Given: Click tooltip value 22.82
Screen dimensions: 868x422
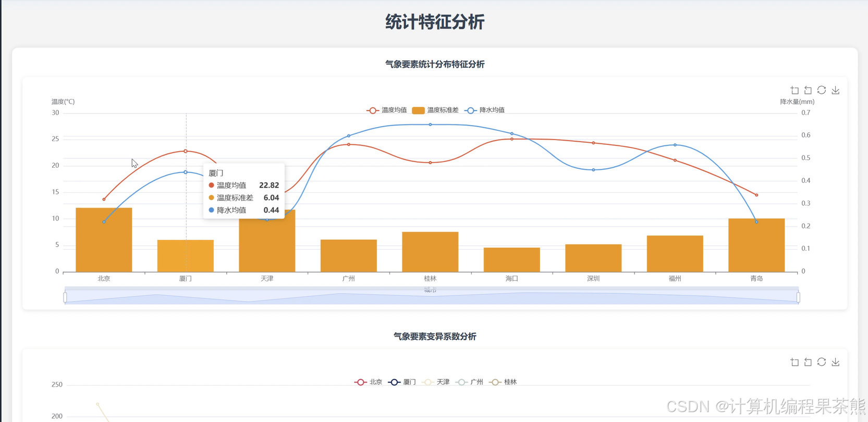Looking at the screenshot, I should (x=269, y=185).
